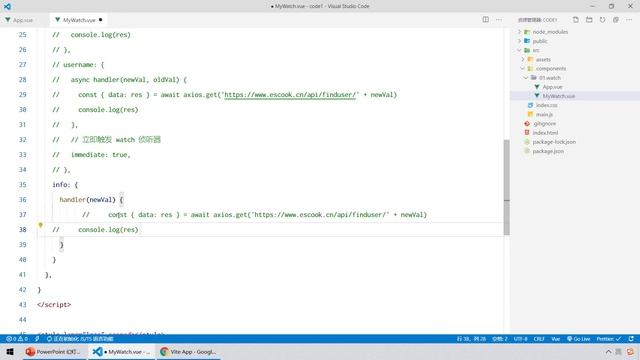
Task: Click the errors and warnings status indicator
Action: 17,339
